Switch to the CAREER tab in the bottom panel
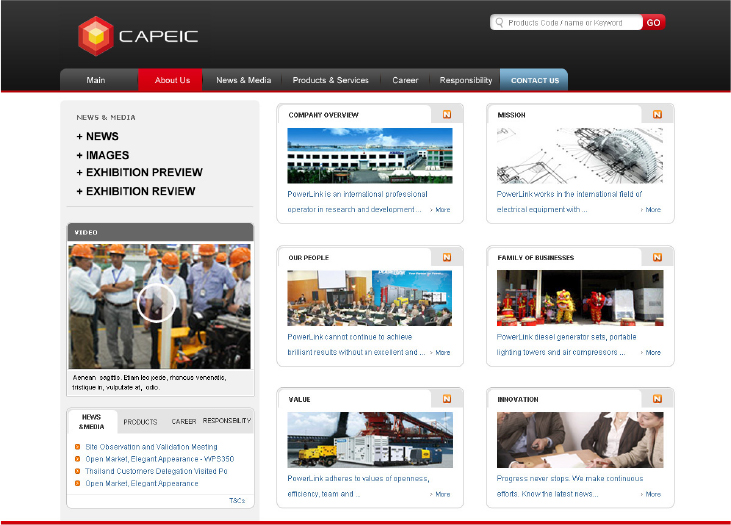This screenshot has height=525, width=731. click(x=184, y=421)
